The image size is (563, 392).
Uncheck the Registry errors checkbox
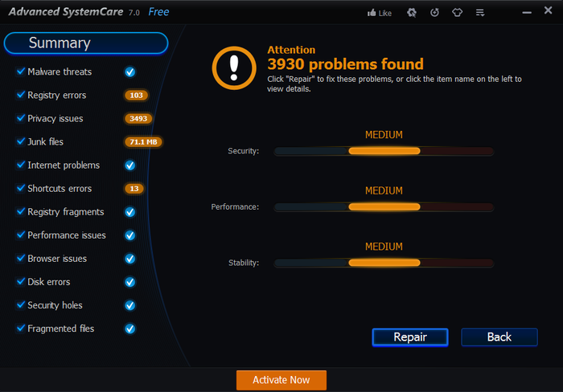[x=21, y=95]
